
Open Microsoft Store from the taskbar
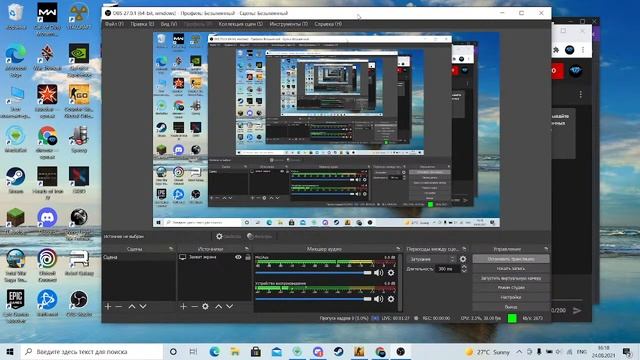[256, 351]
